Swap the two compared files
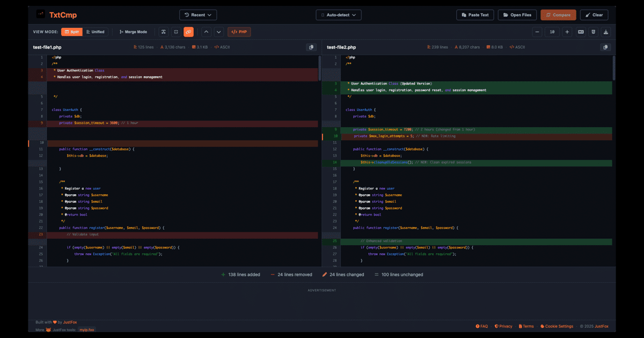 pyautogui.click(x=164, y=32)
